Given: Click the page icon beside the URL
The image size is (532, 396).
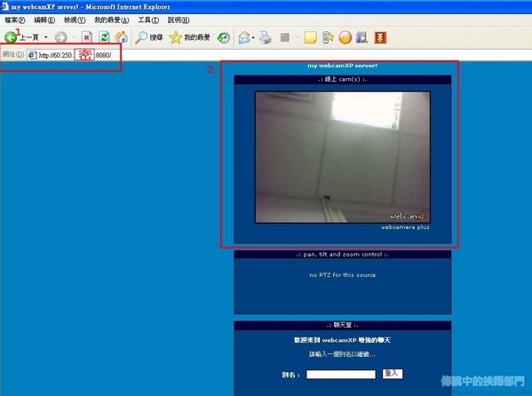Looking at the screenshot, I should [x=32, y=55].
